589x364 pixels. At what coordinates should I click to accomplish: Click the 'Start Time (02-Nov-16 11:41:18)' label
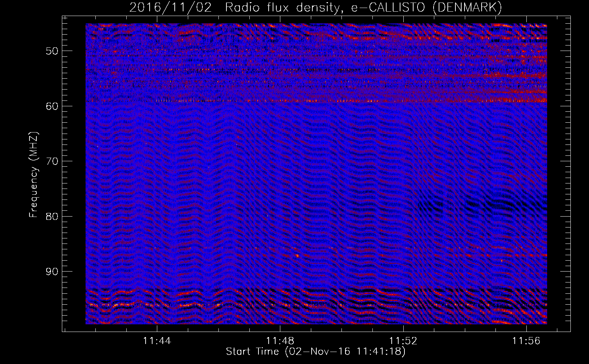point(316,352)
